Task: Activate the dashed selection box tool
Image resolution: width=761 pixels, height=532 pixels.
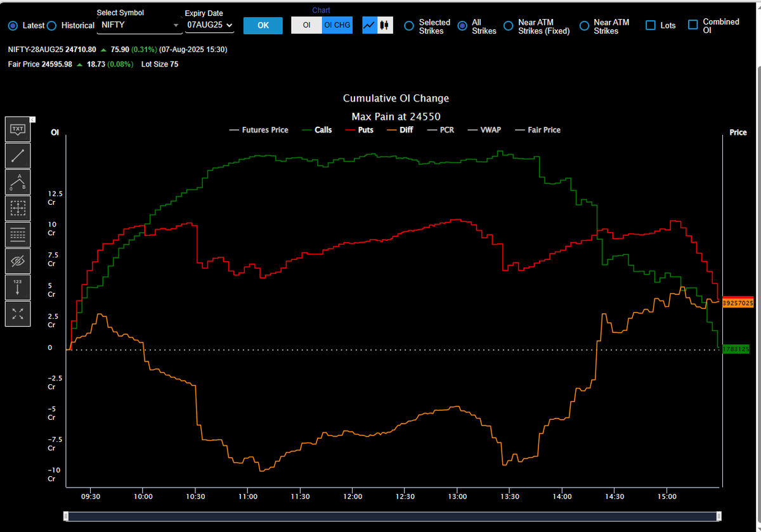Action: point(18,208)
